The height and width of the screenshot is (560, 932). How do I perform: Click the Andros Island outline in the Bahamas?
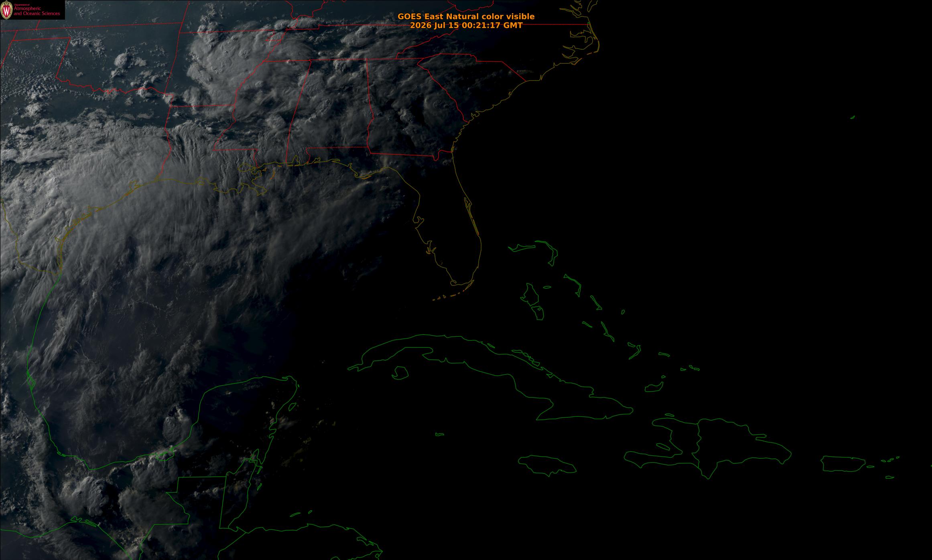point(532,301)
